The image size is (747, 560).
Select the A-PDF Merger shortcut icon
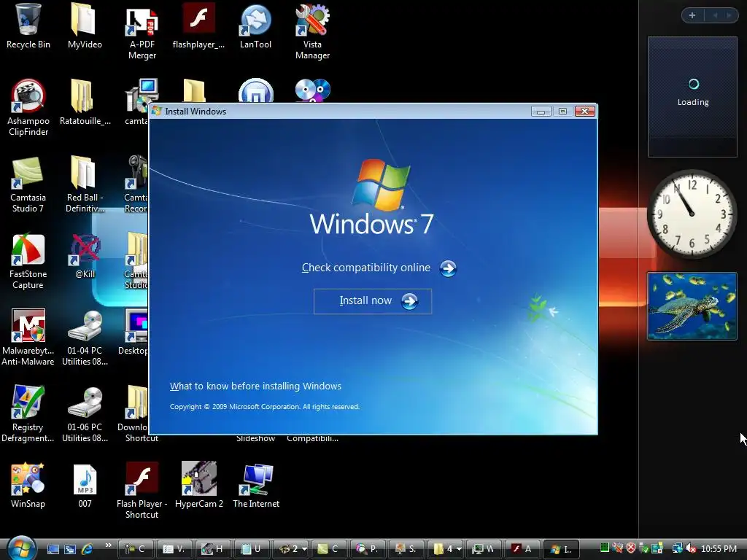(x=142, y=32)
